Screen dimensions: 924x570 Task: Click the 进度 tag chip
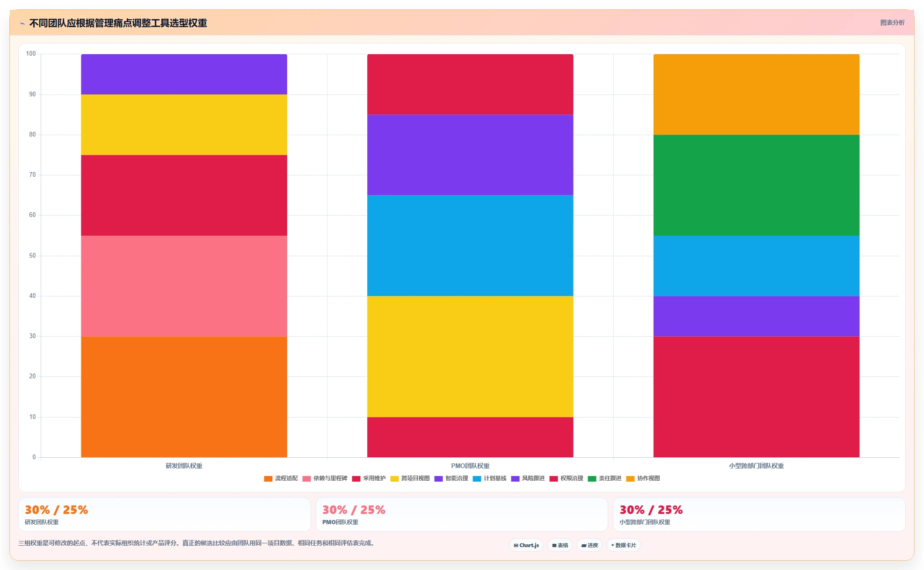click(x=589, y=545)
